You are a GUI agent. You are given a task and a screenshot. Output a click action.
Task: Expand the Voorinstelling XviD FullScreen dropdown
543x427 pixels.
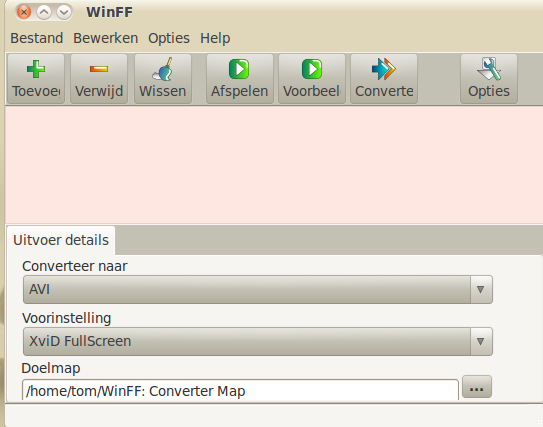[258, 341]
